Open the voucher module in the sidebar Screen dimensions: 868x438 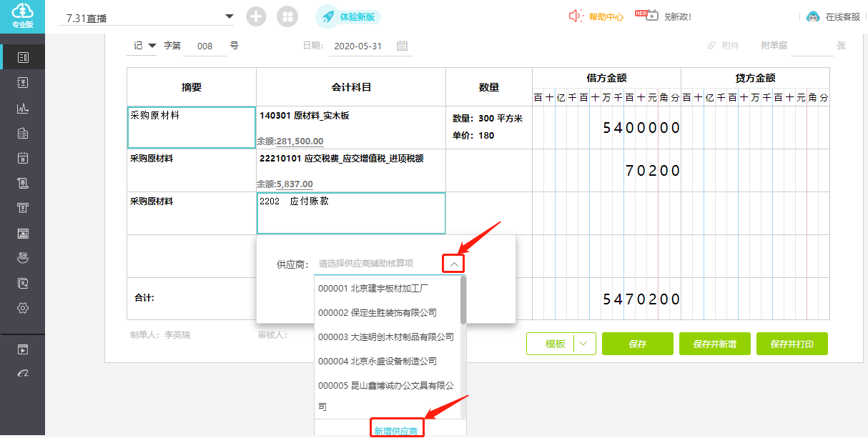[x=22, y=57]
